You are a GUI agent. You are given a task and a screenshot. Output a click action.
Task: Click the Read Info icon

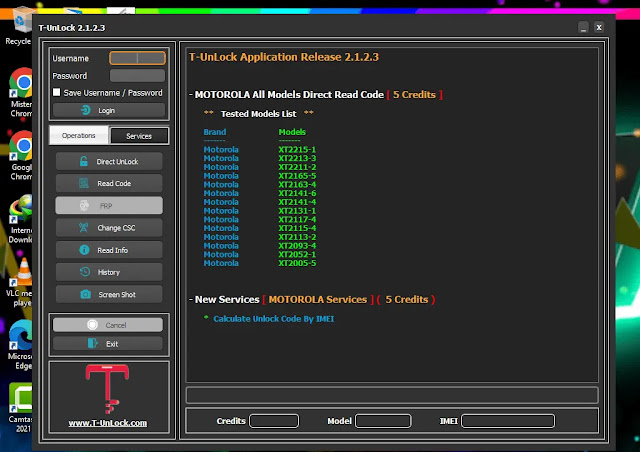tap(84, 249)
